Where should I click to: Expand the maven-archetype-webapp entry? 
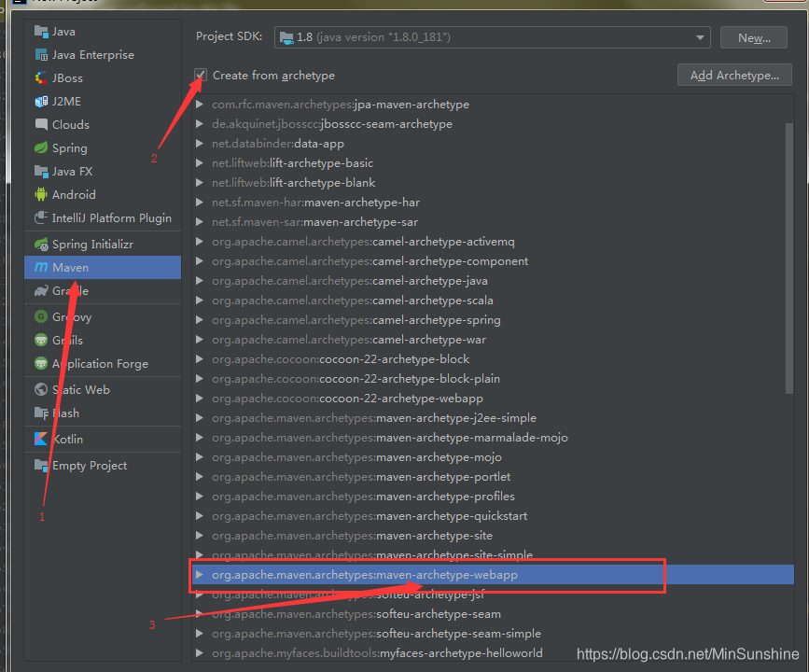tap(199, 574)
